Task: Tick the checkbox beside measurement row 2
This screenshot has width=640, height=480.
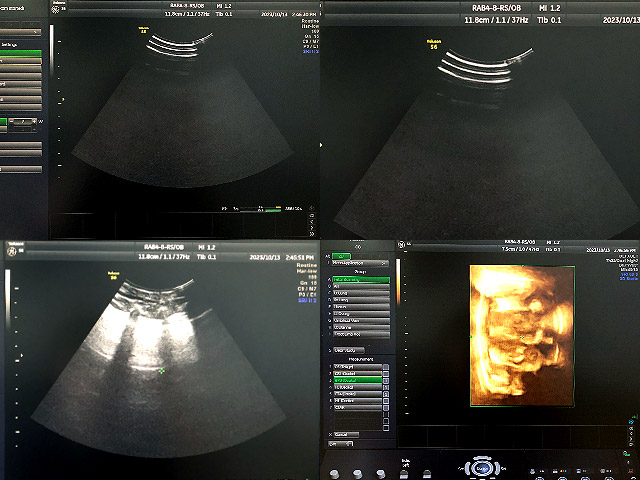Action: (386, 373)
